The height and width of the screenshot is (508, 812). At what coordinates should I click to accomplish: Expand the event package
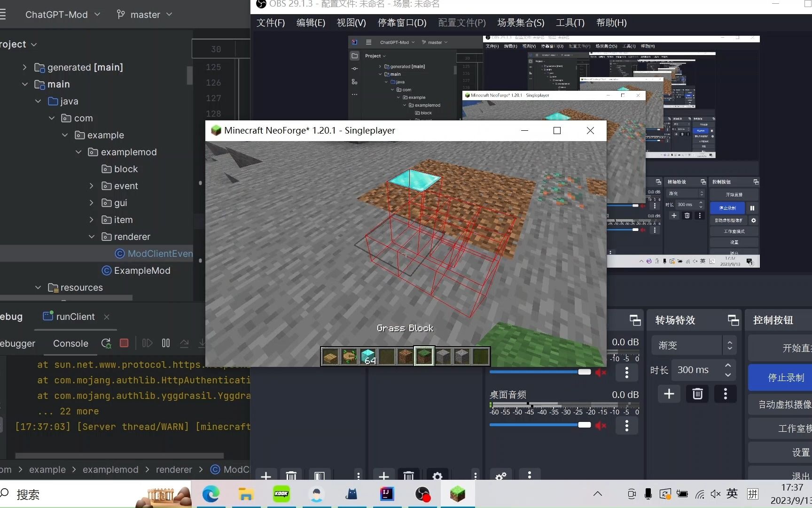pos(92,186)
